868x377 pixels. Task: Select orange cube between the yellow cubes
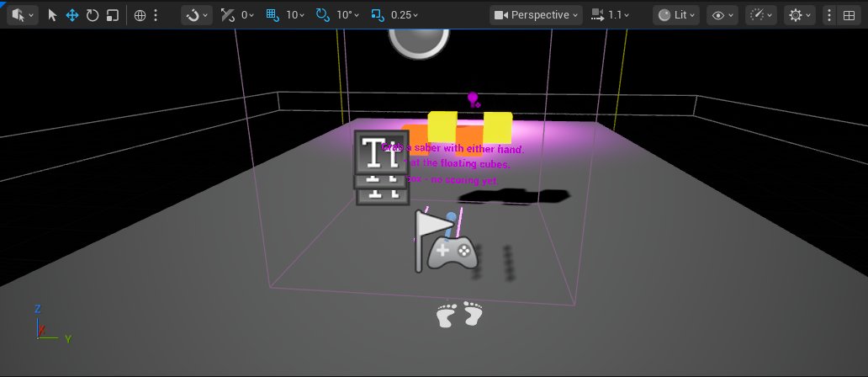click(x=470, y=143)
